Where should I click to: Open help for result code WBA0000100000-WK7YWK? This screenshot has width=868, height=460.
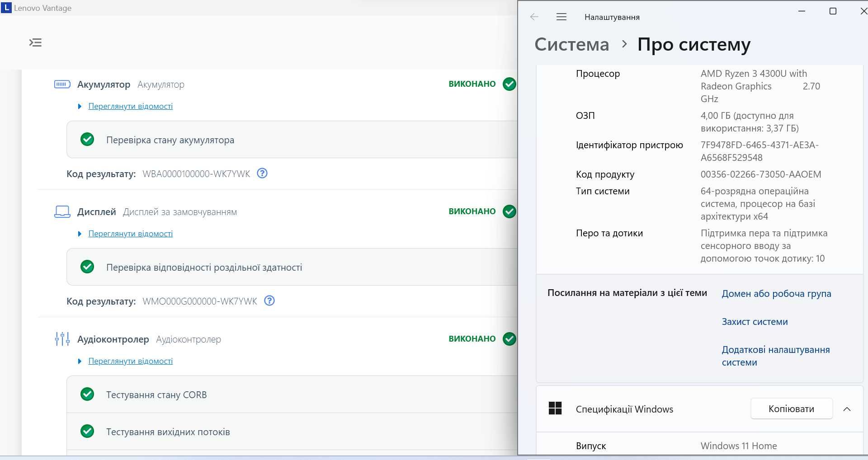tap(262, 173)
